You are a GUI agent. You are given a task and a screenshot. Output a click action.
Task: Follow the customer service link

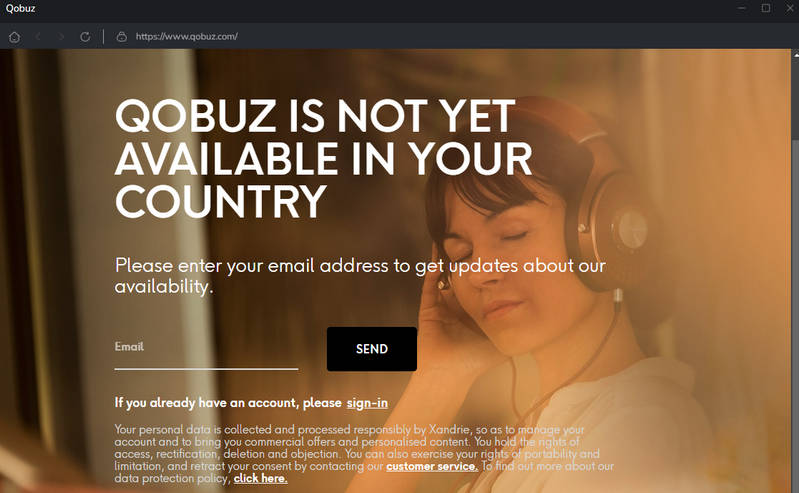(432, 466)
